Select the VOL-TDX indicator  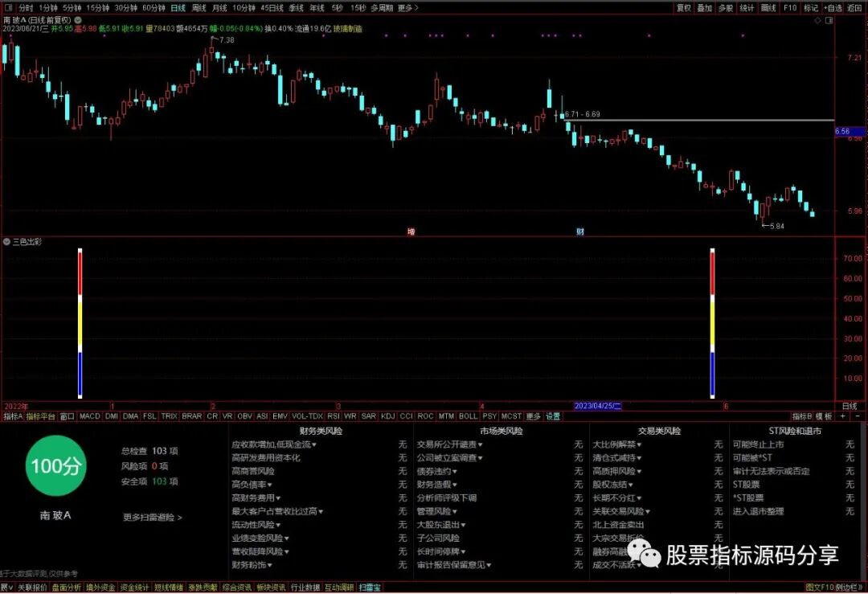click(x=307, y=416)
